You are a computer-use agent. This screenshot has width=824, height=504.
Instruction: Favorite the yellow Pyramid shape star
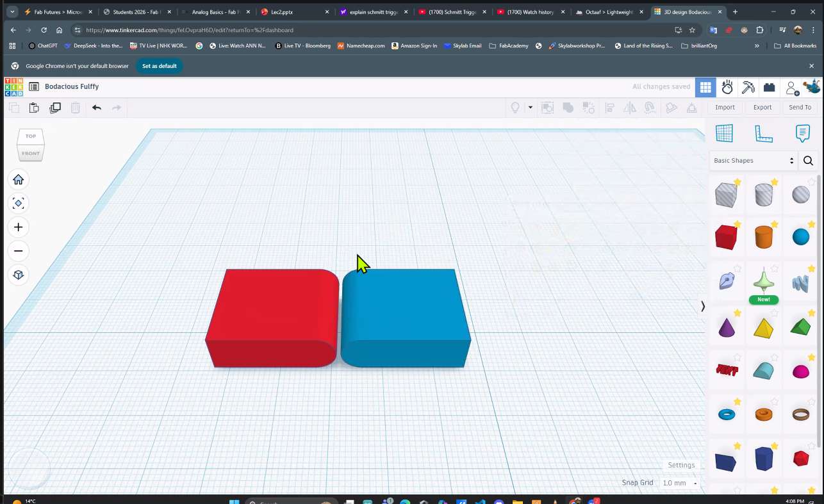click(x=775, y=313)
